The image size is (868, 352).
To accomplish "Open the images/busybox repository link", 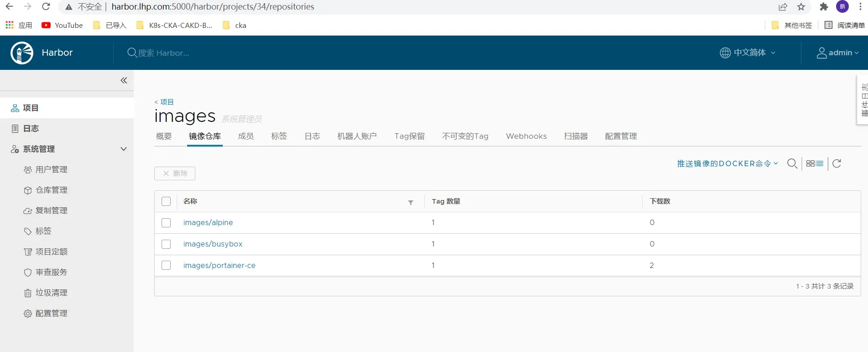I will pyautogui.click(x=213, y=244).
